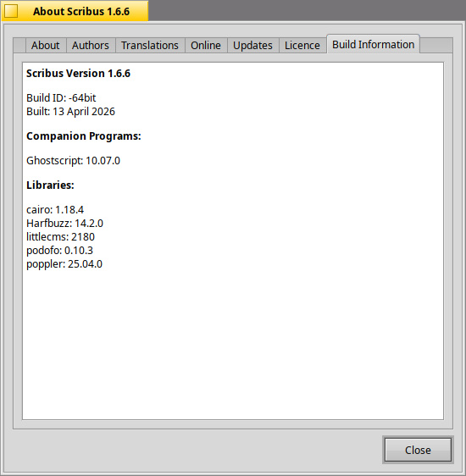Click the 'Built: 13 April 2026' line
This screenshot has height=476, width=466.
[x=70, y=112]
